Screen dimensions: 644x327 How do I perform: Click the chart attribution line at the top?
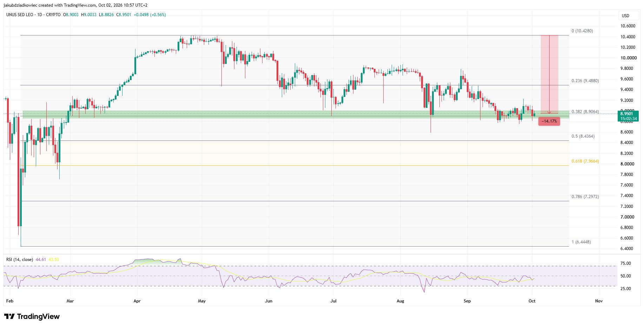(75, 5)
